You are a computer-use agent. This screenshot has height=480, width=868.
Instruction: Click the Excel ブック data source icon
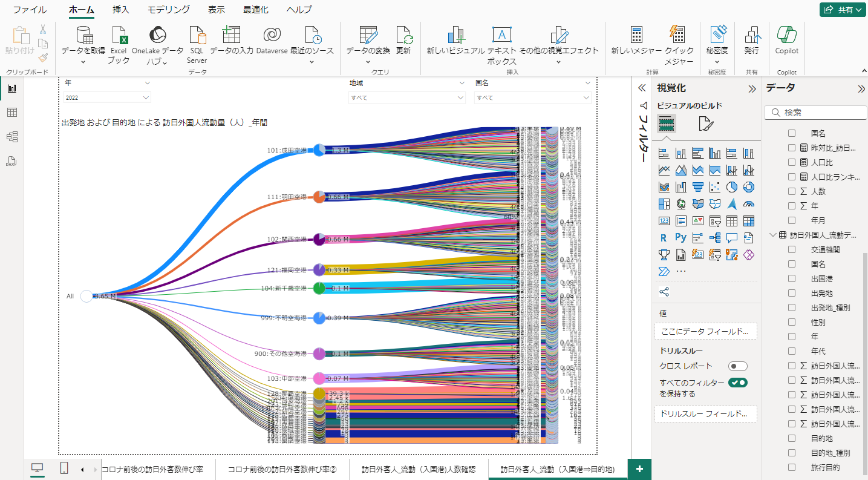[119, 36]
